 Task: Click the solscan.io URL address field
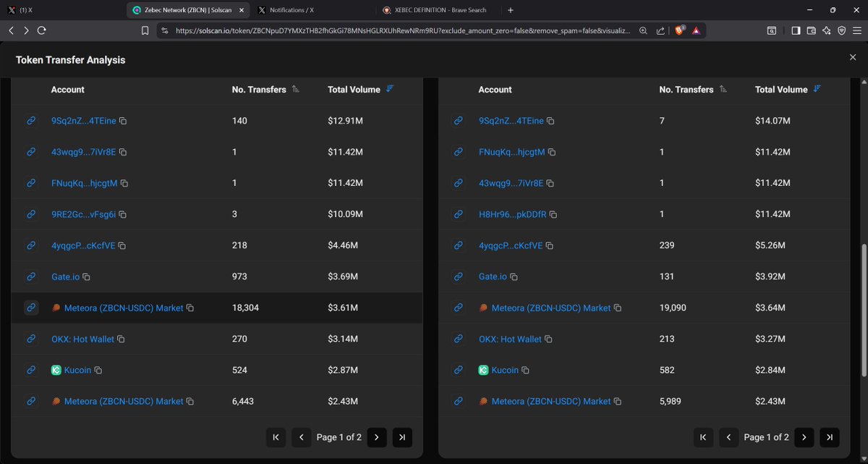tap(401, 31)
